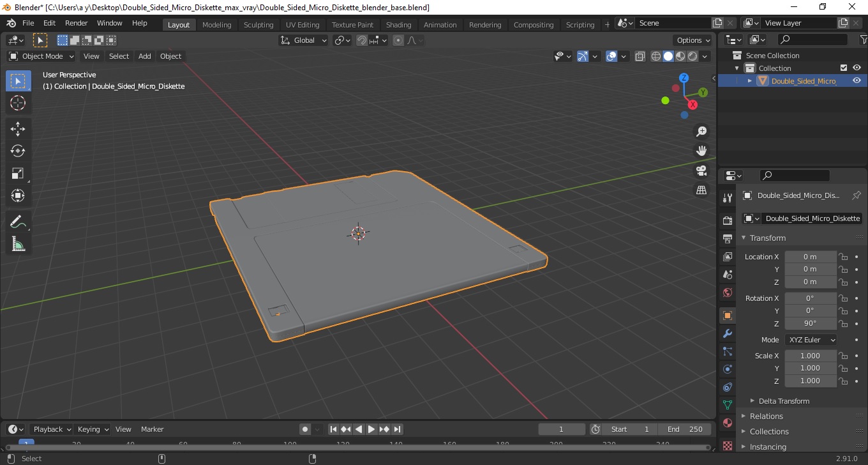Expand Double_Sided_Micro tree item
The height and width of the screenshot is (465, 868).
pos(750,80)
